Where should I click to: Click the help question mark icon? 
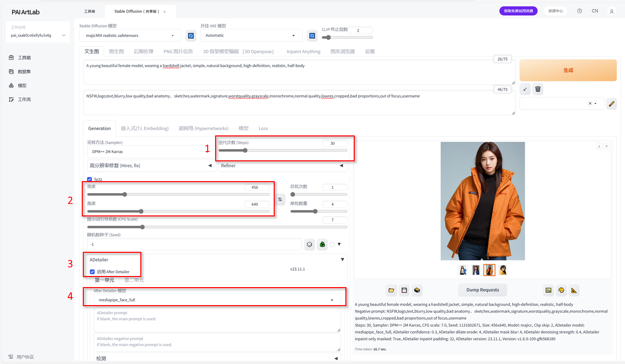click(580, 11)
